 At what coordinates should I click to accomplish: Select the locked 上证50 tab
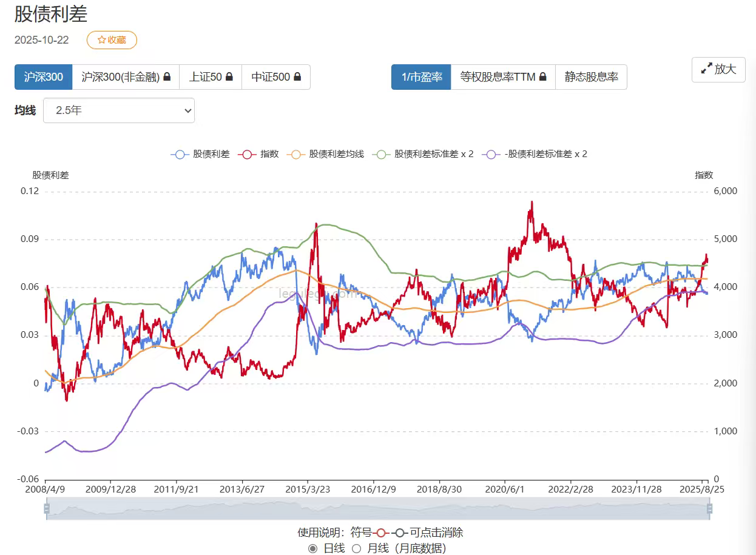(211, 77)
